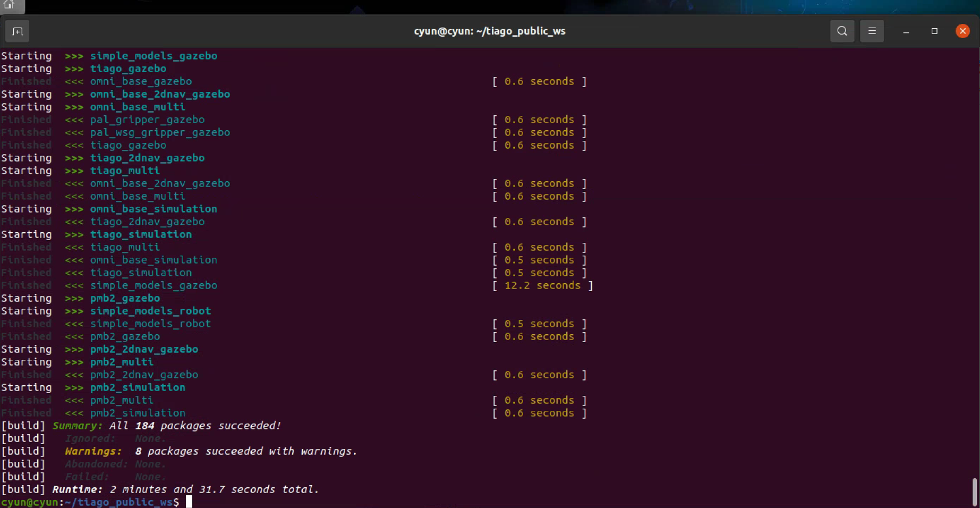Click 'Warnings: 8 packages succeeded with warnings.'
The width and height of the screenshot is (980, 508).
coord(211,451)
